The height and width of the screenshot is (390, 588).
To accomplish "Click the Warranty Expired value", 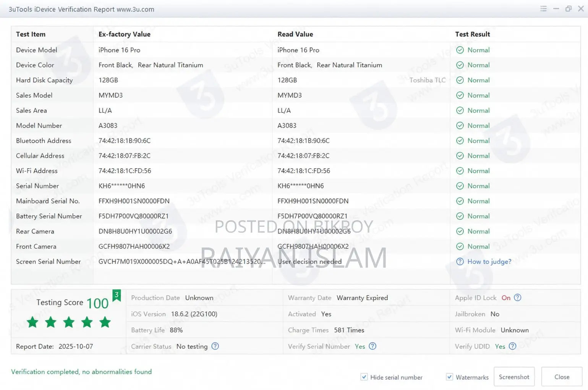I will pos(362,298).
